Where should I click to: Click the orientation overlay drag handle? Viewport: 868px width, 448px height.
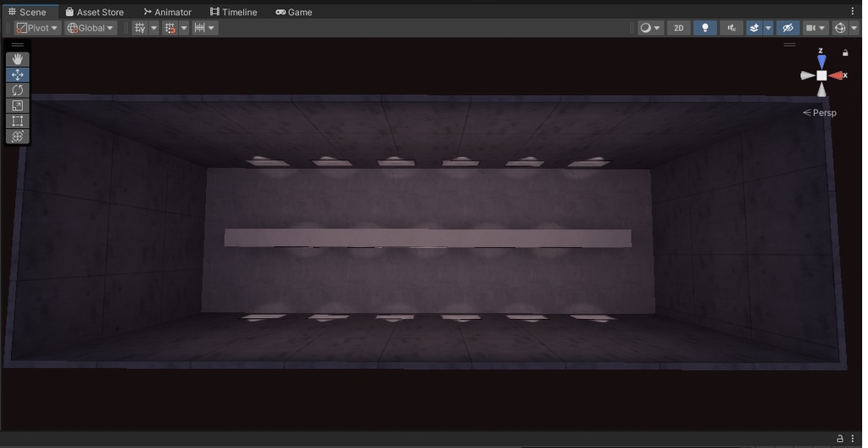pyautogui.click(x=789, y=45)
